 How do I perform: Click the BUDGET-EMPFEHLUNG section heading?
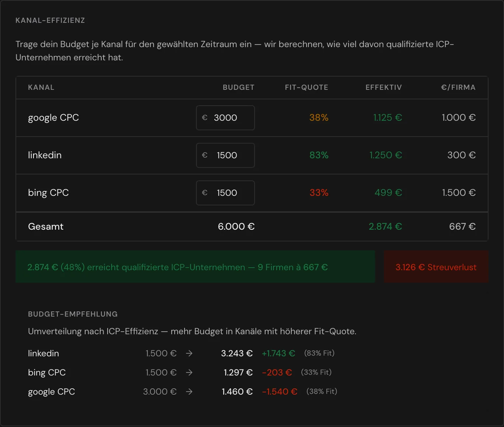click(x=73, y=314)
